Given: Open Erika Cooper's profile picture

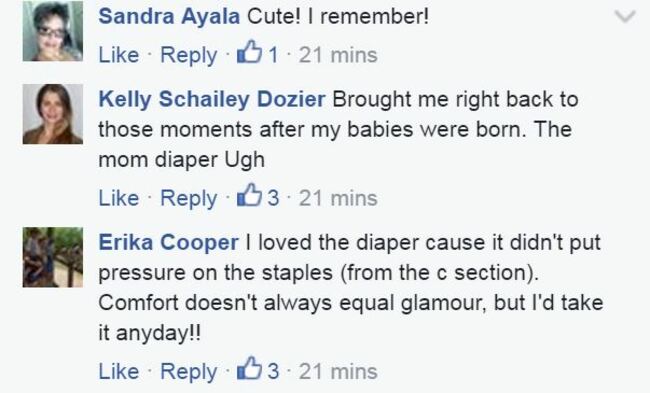Looking at the screenshot, I should pos(53,257).
